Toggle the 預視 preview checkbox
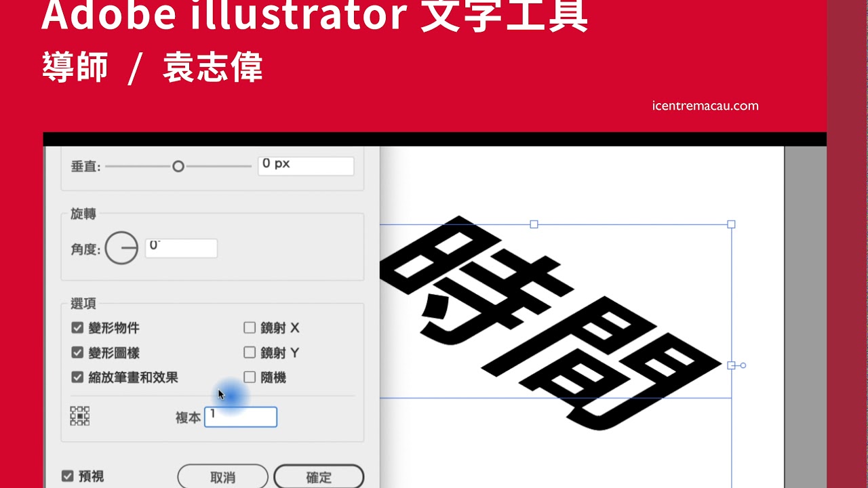 (x=67, y=476)
